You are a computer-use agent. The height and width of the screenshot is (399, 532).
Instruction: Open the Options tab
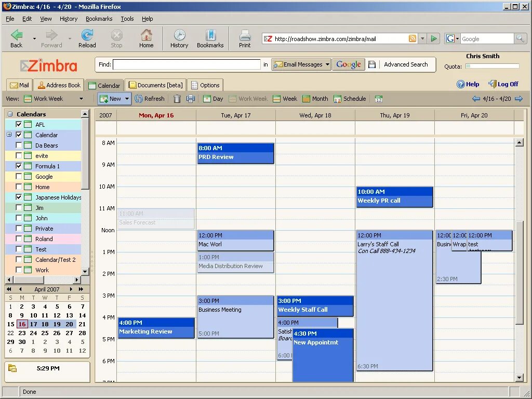pos(205,85)
